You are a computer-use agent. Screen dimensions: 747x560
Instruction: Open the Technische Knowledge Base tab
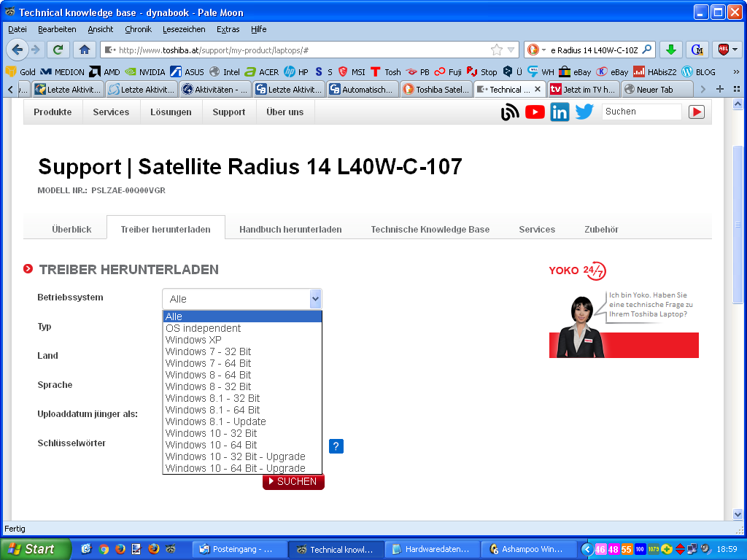(430, 229)
